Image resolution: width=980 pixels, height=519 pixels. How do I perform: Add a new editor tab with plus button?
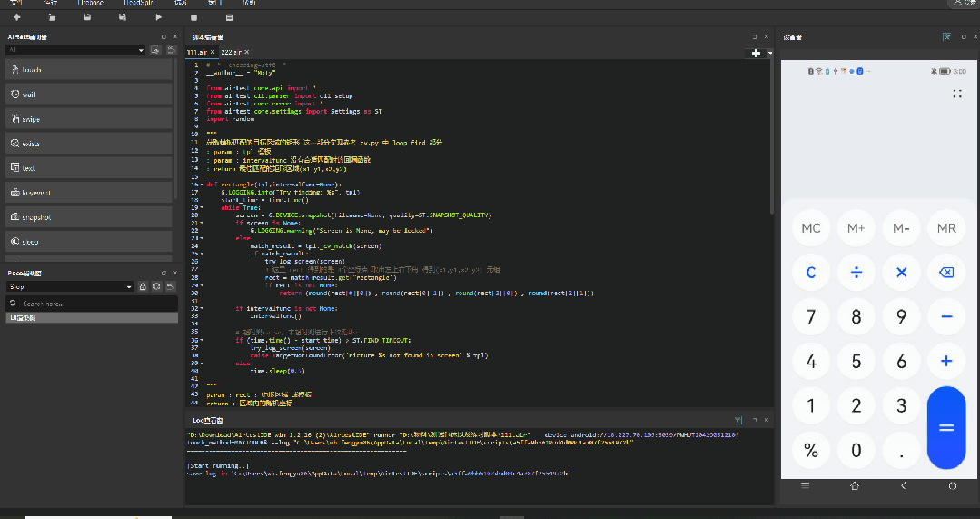coord(756,53)
